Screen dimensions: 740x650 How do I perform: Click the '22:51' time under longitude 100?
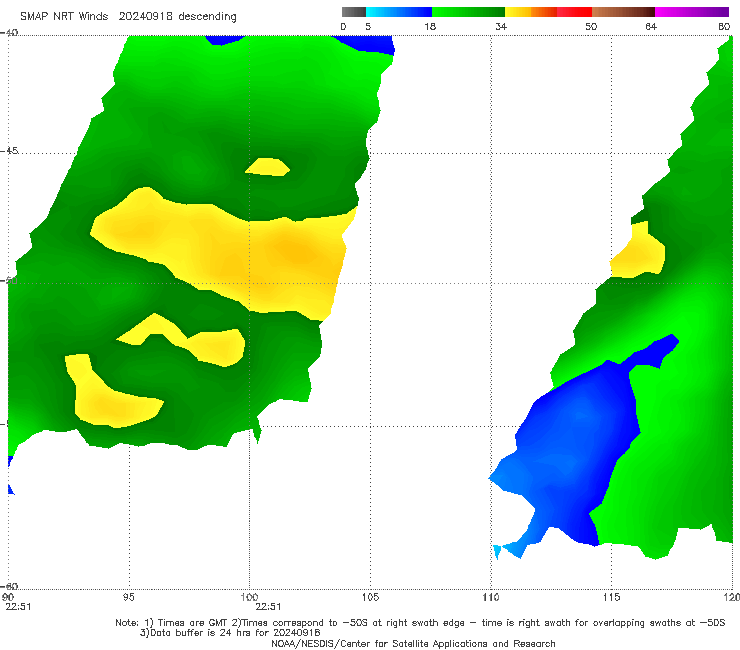[x=268, y=607]
